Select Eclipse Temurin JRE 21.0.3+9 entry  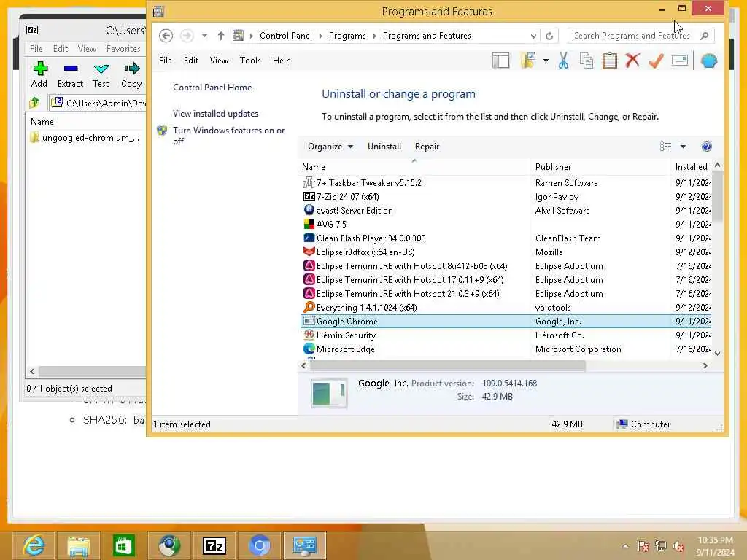(x=506, y=294)
